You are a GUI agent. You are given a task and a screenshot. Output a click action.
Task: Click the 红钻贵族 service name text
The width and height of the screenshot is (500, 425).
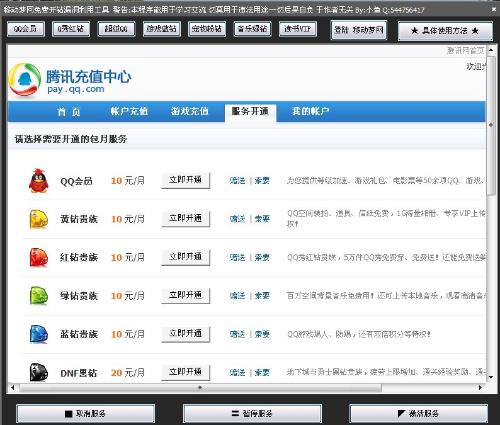coord(79,257)
